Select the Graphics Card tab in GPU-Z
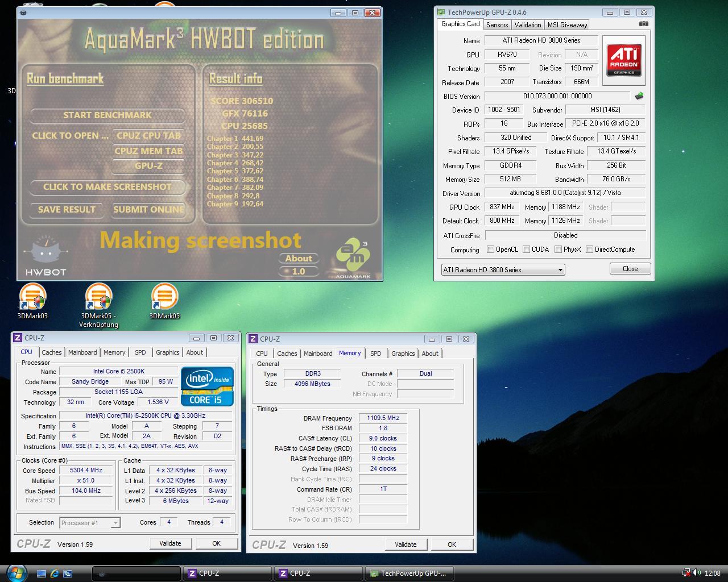This screenshot has height=582, width=728. click(461, 24)
